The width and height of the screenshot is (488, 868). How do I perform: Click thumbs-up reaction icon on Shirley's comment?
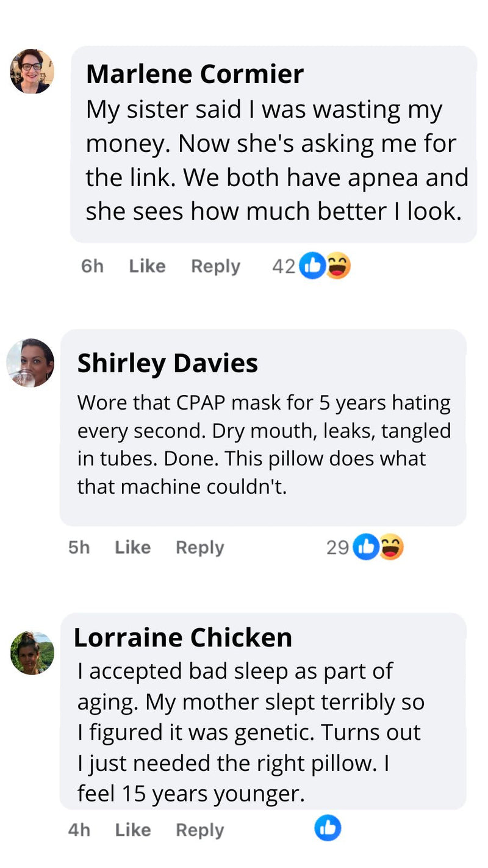click(x=366, y=547)
